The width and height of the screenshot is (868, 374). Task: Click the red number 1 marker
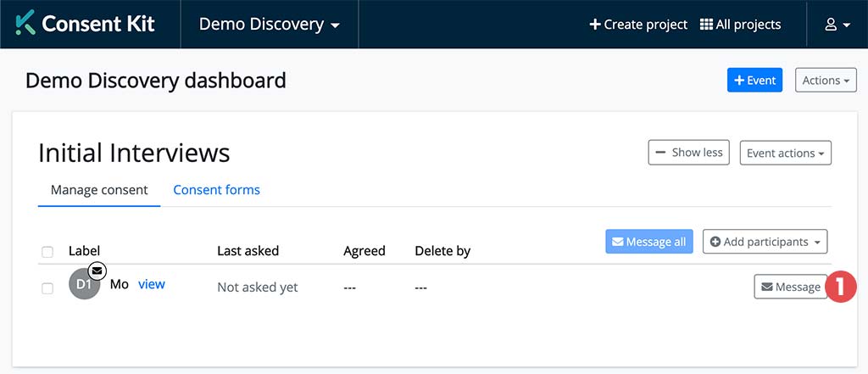[843, 287]
